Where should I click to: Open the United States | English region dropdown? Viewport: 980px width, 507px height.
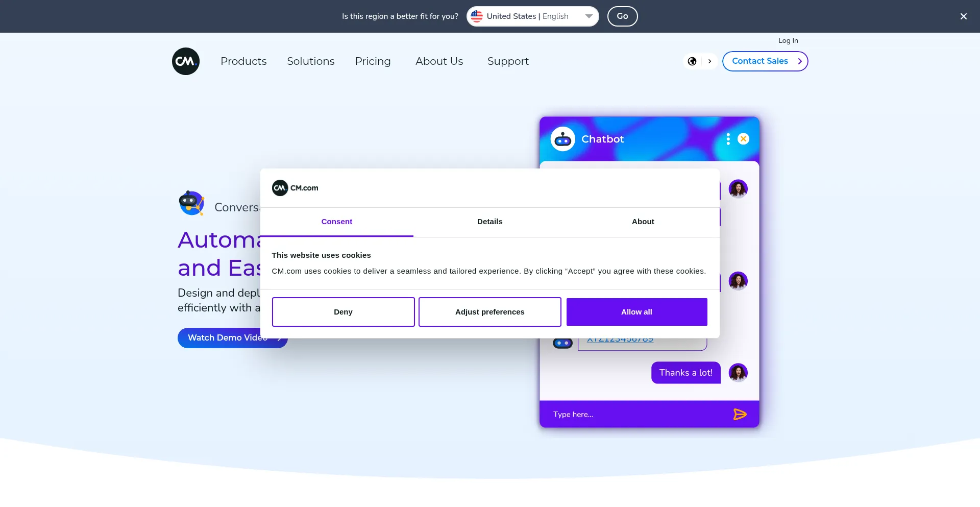coord(532,16)
